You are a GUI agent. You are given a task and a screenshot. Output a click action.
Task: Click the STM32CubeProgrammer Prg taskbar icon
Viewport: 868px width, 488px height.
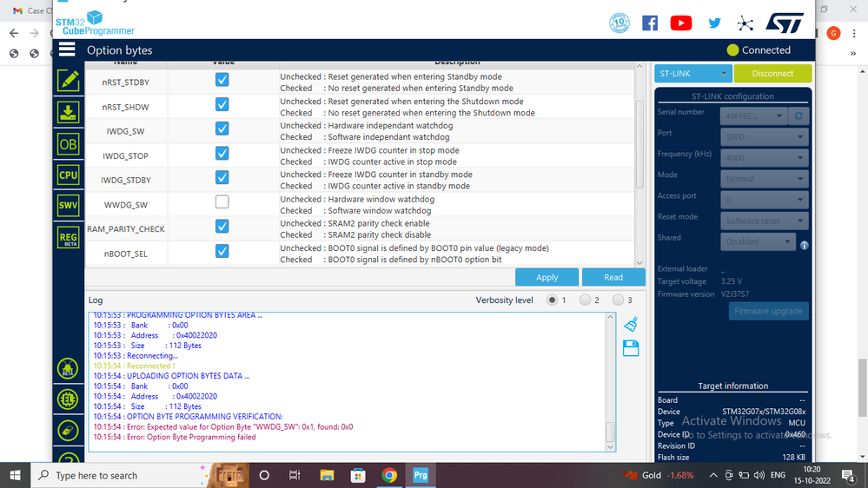(421, 475)
